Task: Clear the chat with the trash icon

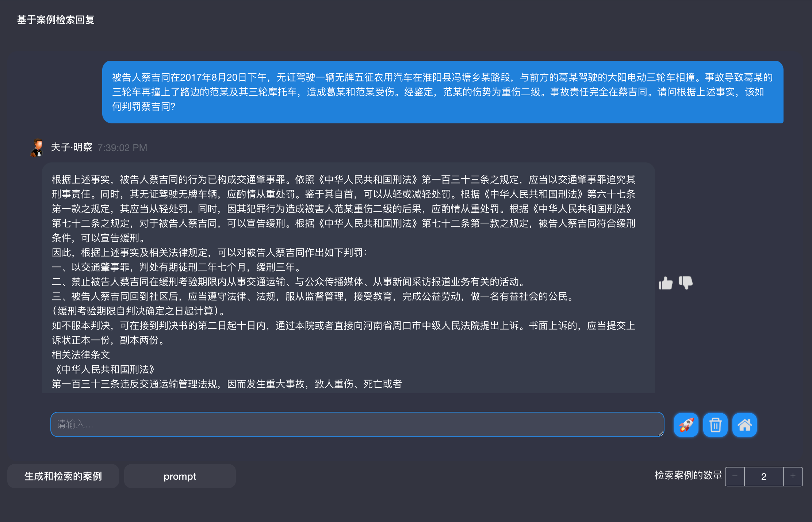Action: pyautogui.click(x=715, y=425)
